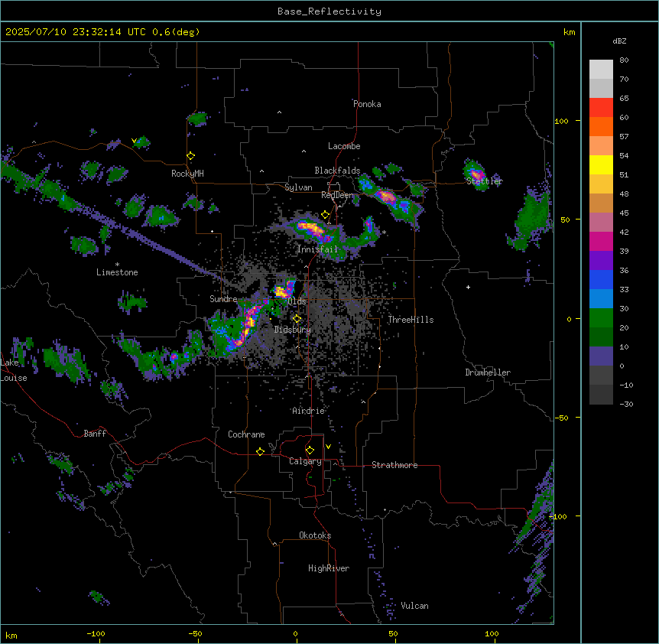Click the white plus marker north of Drumheller
This screenshot has height=644, width=659.
tap(468, 287)
